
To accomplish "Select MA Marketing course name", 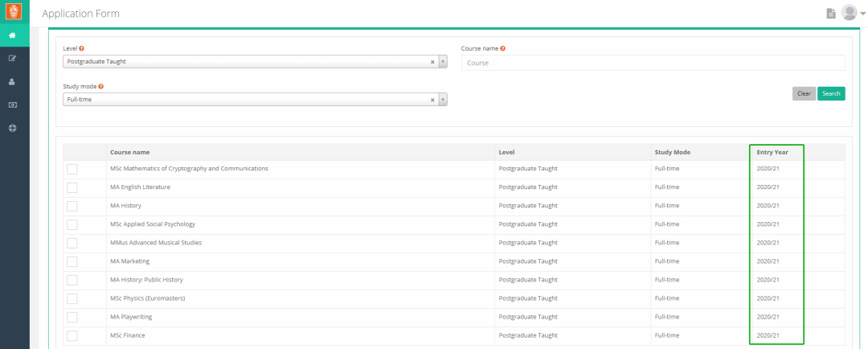I will tap(130, 261).
